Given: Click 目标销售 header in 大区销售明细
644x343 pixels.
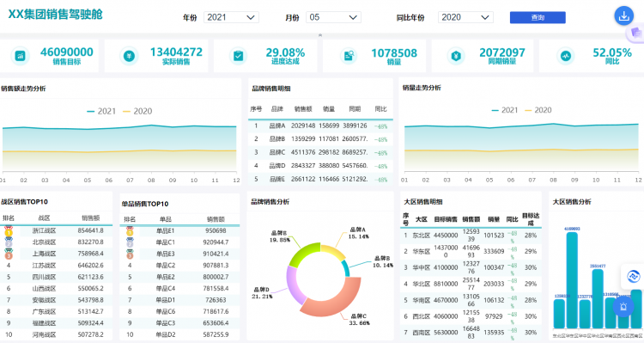Looking at the screenshot, I should [446, 219].
